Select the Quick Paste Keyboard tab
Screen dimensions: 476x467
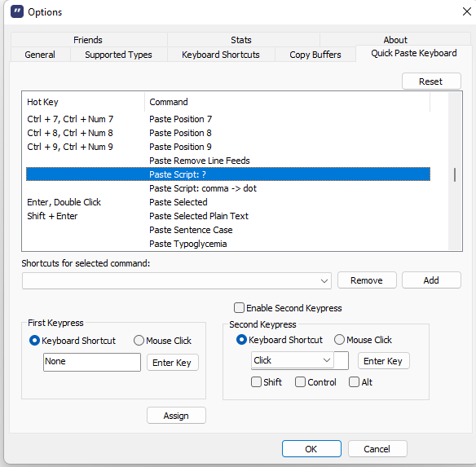pos(414,54)
